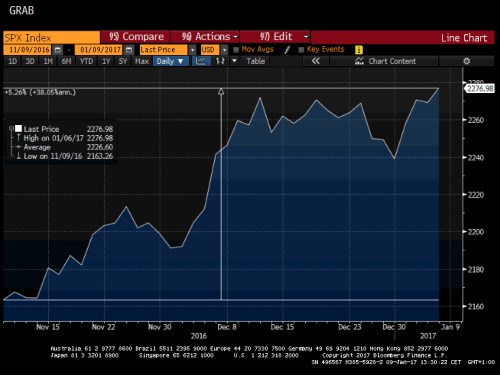Screen dimensions: 500x375
Task: Switch to Table view
Action: [256, 61]
